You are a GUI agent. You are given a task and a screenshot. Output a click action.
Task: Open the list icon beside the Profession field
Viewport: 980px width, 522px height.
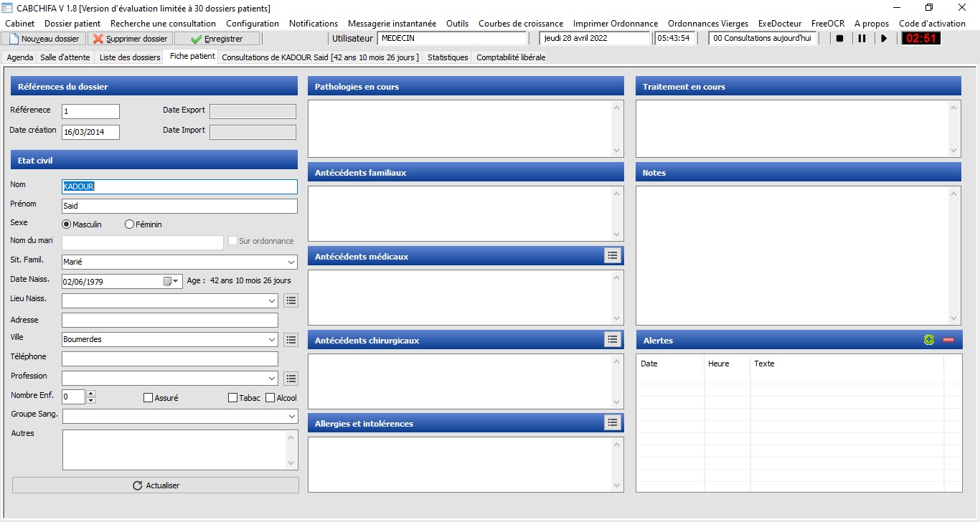tap(291, 378)
